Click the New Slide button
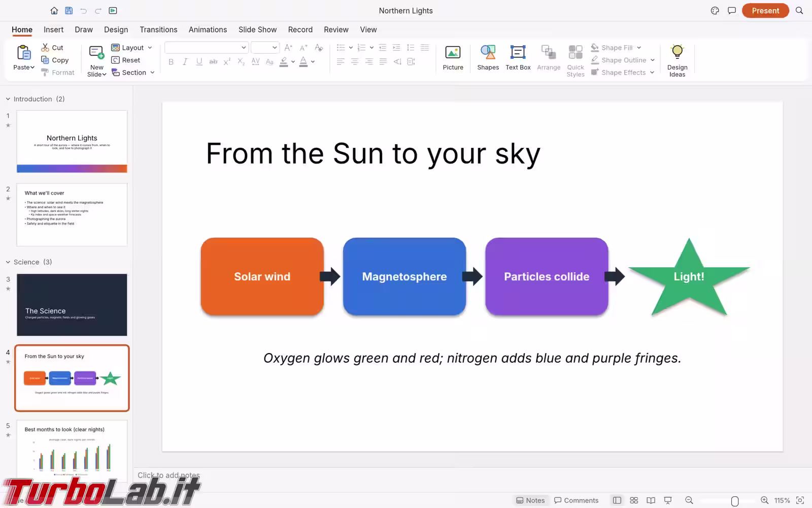Viewport: 812px width, 508px height. click(x=96, y=60)
